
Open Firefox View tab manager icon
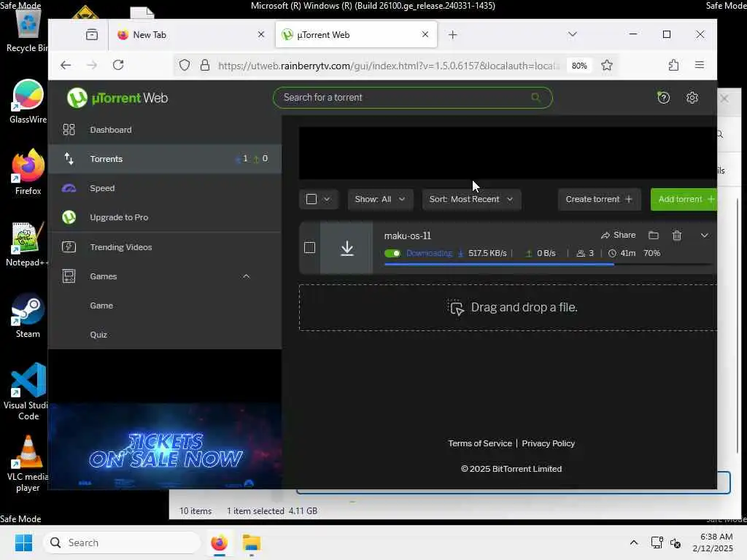(x=92, y=34)
